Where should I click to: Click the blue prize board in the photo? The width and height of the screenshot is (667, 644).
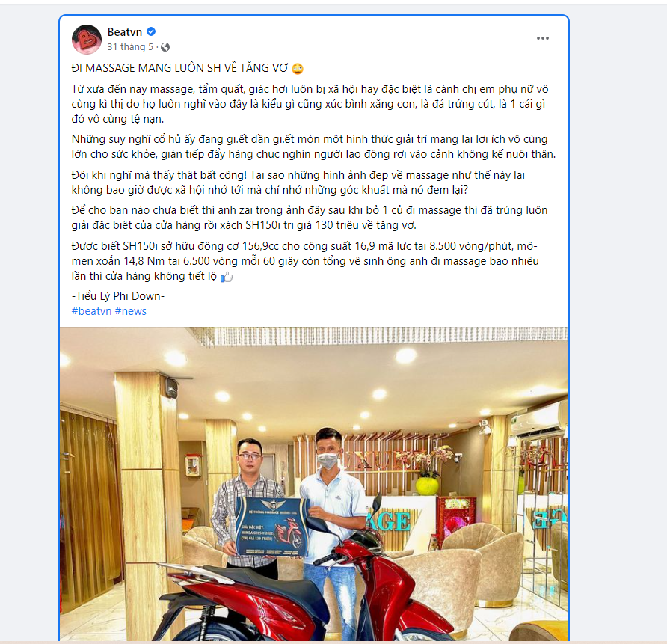(x=272, y=526)
